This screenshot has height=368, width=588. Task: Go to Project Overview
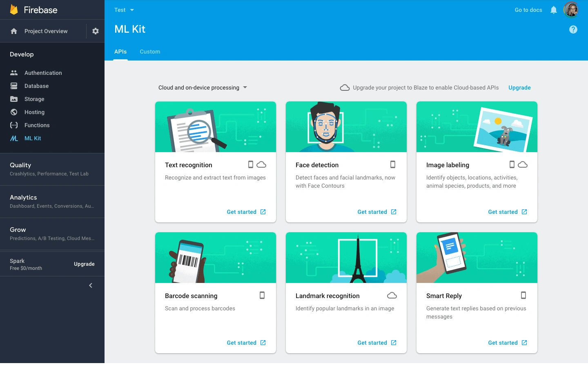46,31
